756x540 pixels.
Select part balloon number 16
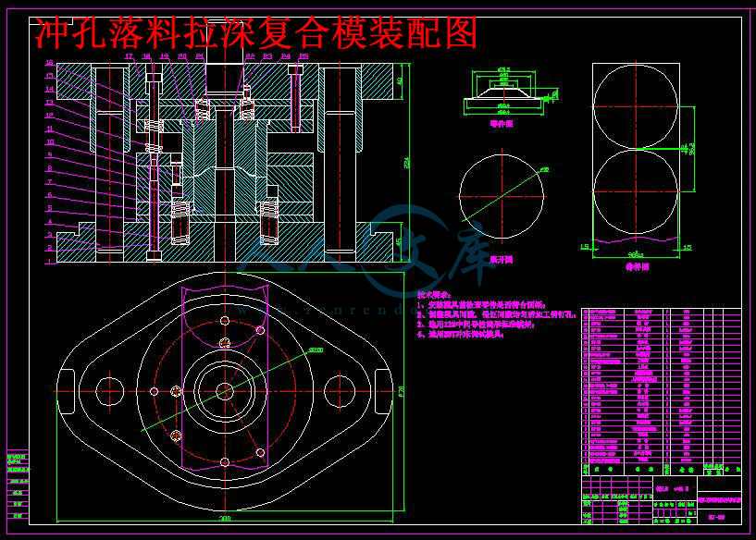coord(49,63)
